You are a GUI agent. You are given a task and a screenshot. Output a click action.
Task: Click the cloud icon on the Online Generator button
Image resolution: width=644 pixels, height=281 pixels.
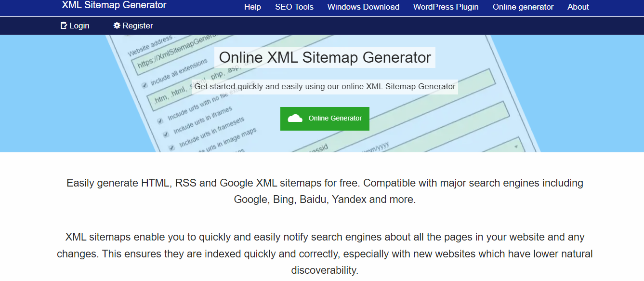[x=295, y=119]
